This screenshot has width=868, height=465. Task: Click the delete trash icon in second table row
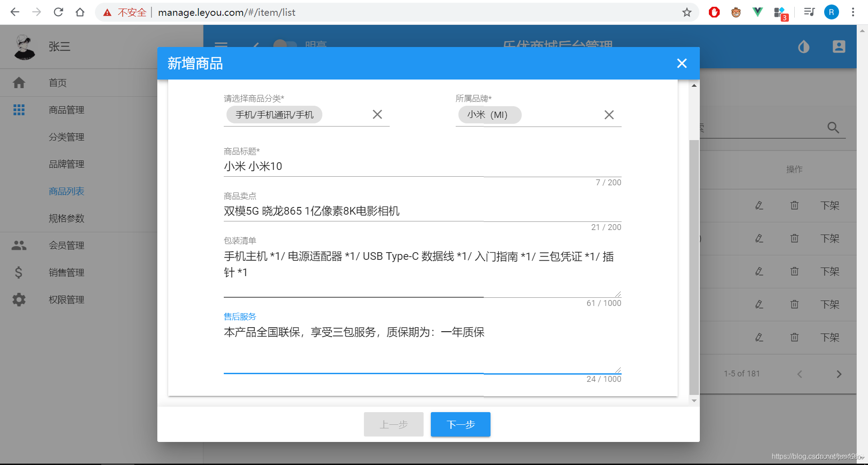pos(794,239)
